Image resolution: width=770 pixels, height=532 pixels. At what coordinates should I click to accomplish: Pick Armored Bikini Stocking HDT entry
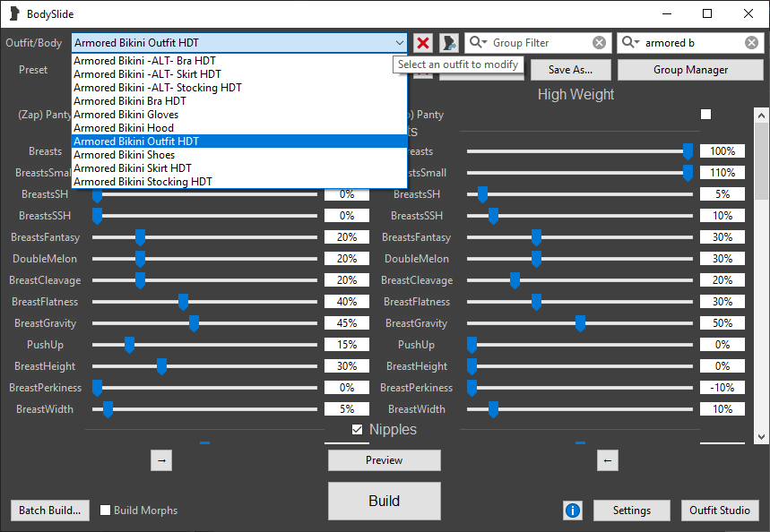[239, 182]
